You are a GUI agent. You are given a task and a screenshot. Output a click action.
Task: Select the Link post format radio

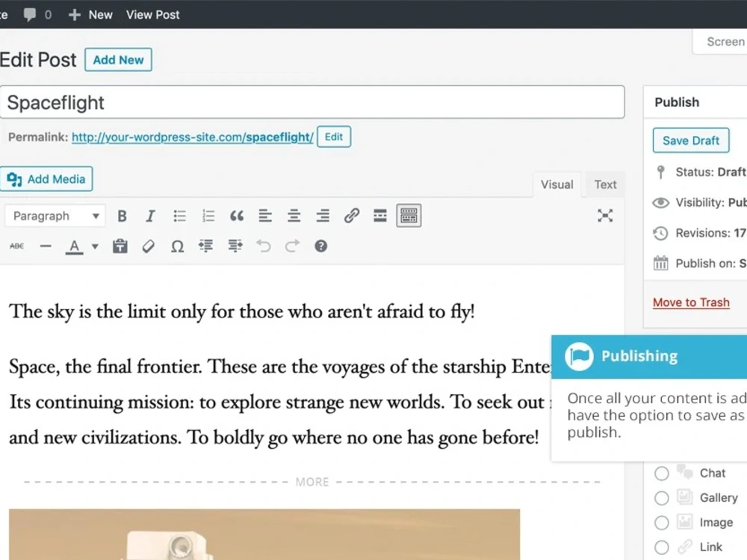click(661, 547)
